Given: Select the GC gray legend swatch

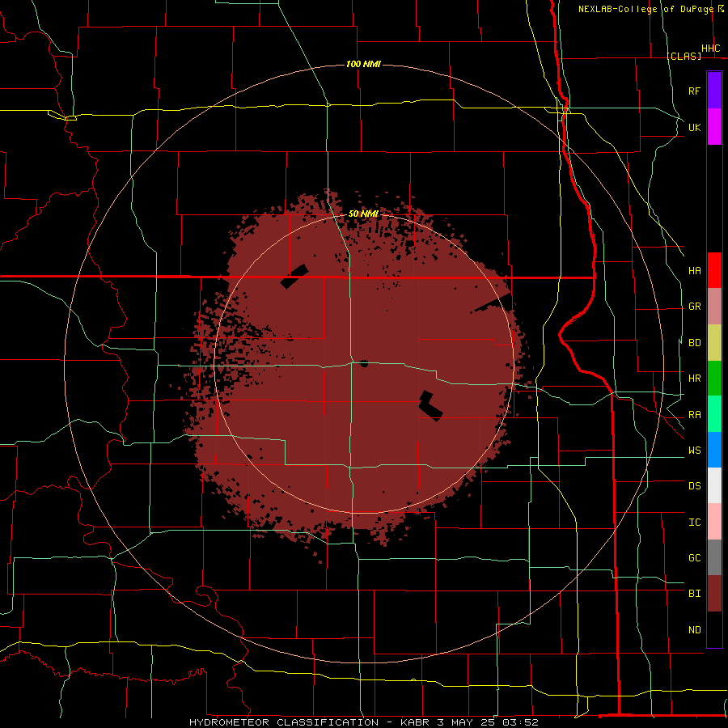Looking at the screenshot, I should [x=714, y=557].
